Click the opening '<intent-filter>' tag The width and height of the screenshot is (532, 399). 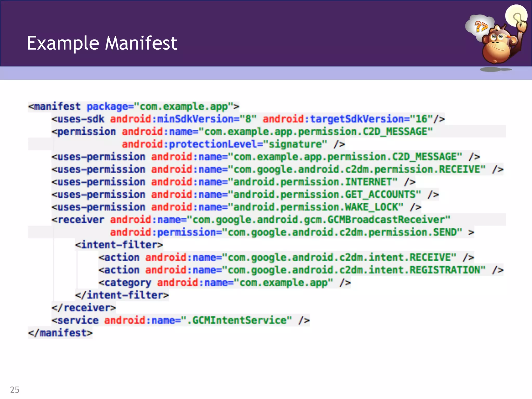(x=119, y=245)
